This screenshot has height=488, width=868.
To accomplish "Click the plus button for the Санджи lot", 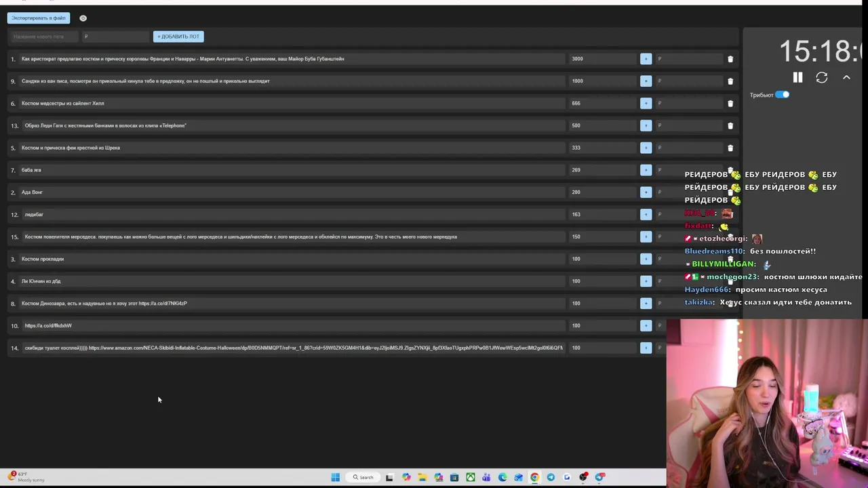I will (x=646, y=81).
